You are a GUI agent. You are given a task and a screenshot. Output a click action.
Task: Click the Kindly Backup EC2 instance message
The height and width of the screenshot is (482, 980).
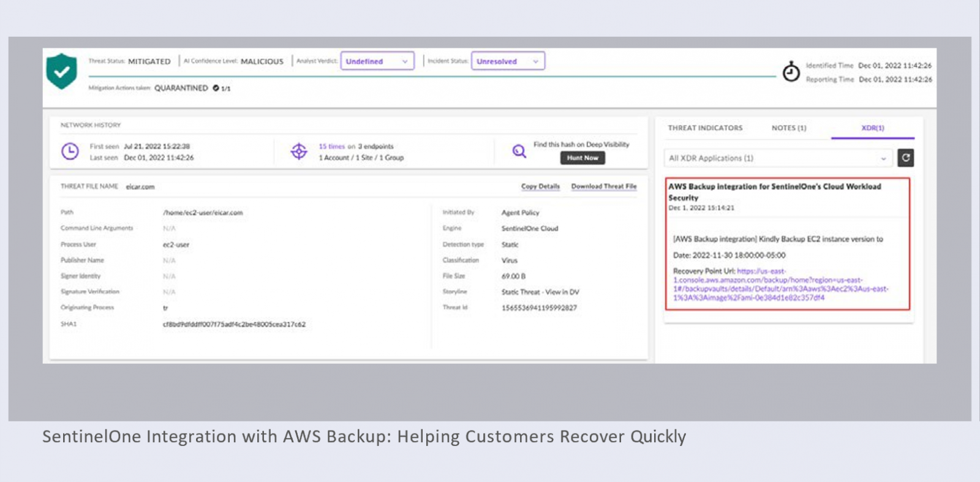pos(778,239)
